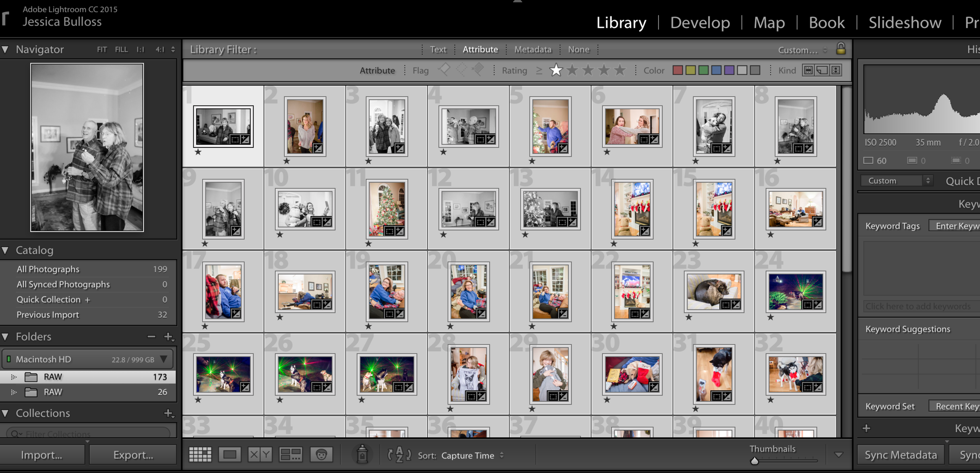Add a new collection plus icon
The height and width of the screenshot is (473, 980).
[x=169, y=413]
